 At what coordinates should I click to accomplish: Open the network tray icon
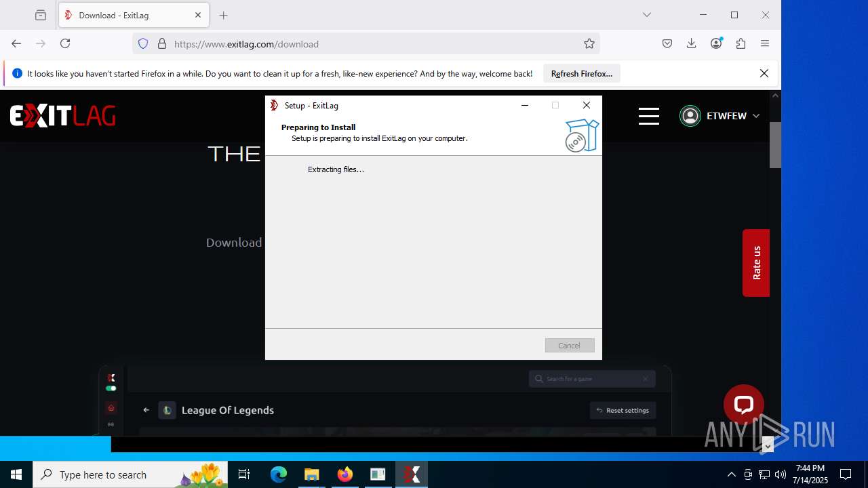coord(764,474)
